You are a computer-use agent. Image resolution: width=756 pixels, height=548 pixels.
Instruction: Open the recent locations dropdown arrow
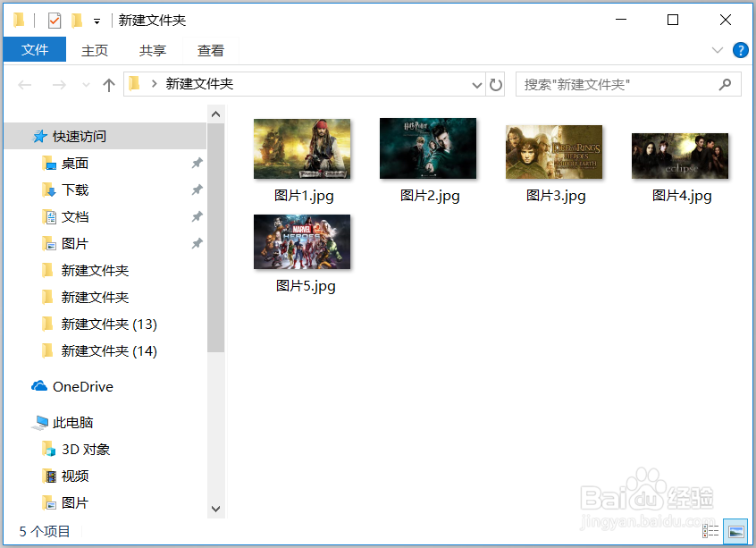pos(86,86)
